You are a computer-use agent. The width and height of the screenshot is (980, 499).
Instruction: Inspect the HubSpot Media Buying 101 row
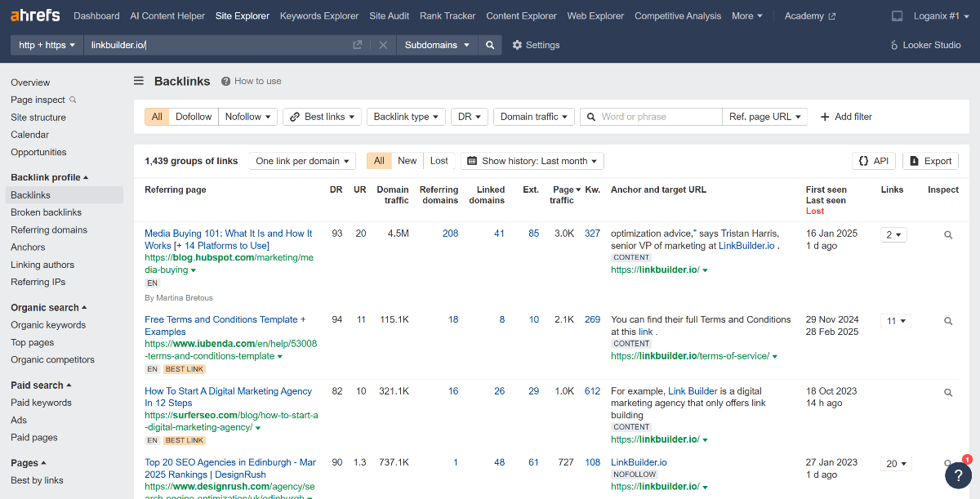click(x=948, y=235)
